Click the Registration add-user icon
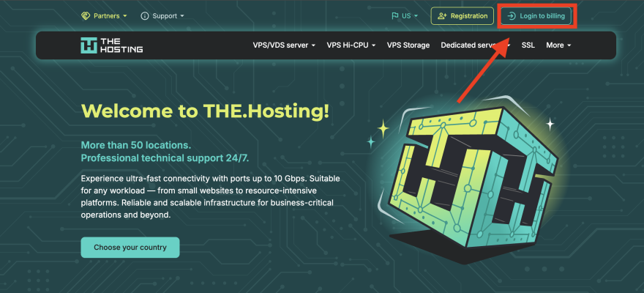The height and width of the screenshot is (293, 644). tap(442, 16)
